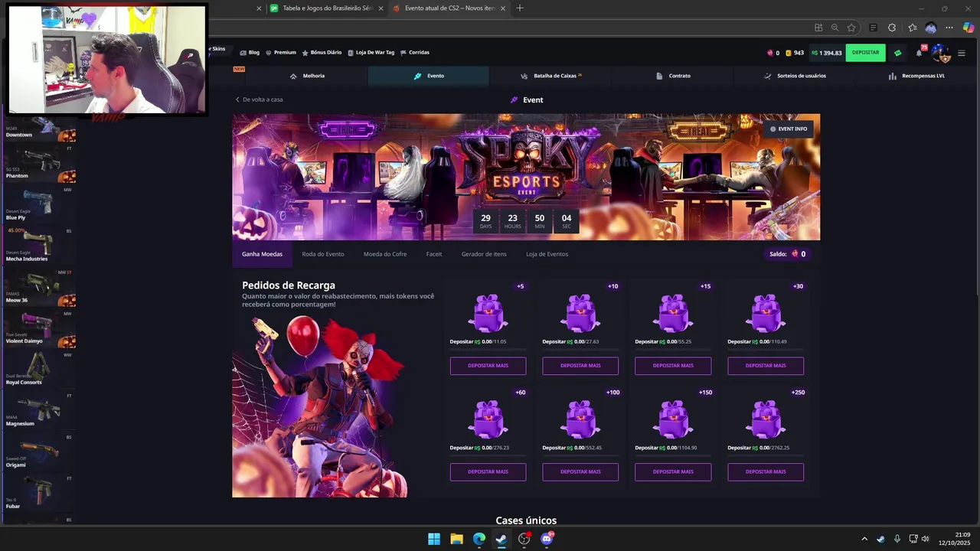Open the SG 553 Phantom drop item
Viewport: 980px width, 551px height.
click(39, 163)
